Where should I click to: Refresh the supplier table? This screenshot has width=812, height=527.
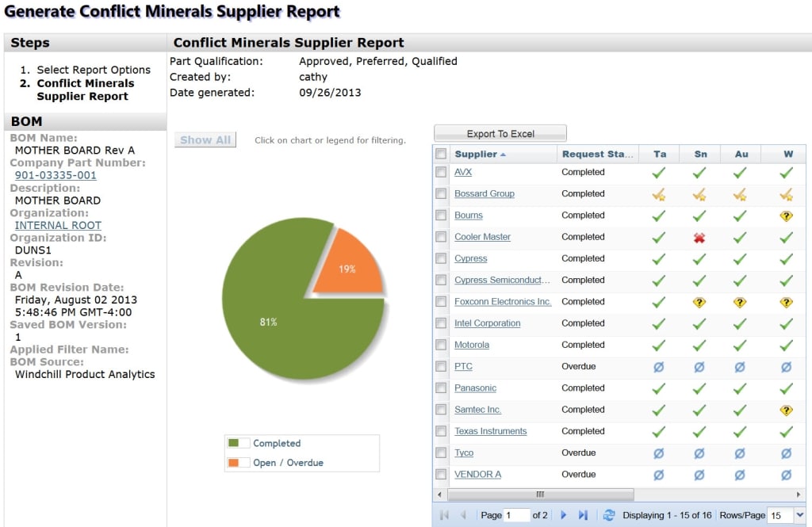609,515
